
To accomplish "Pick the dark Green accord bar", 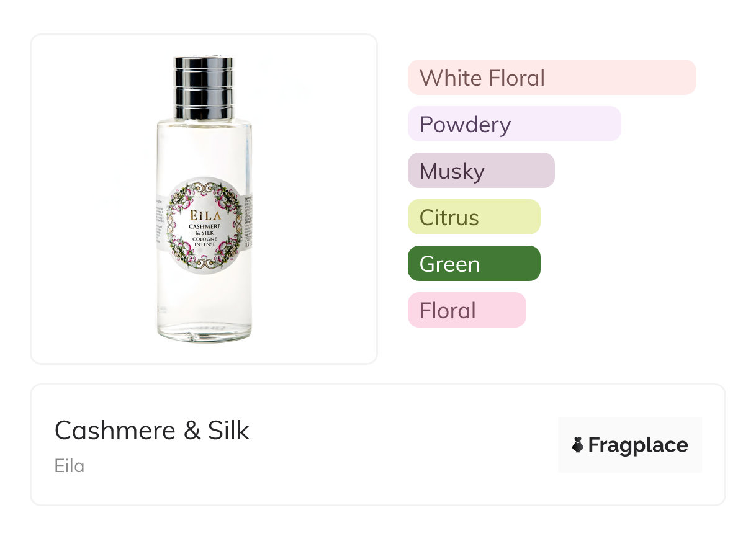I will click(474, 264).
